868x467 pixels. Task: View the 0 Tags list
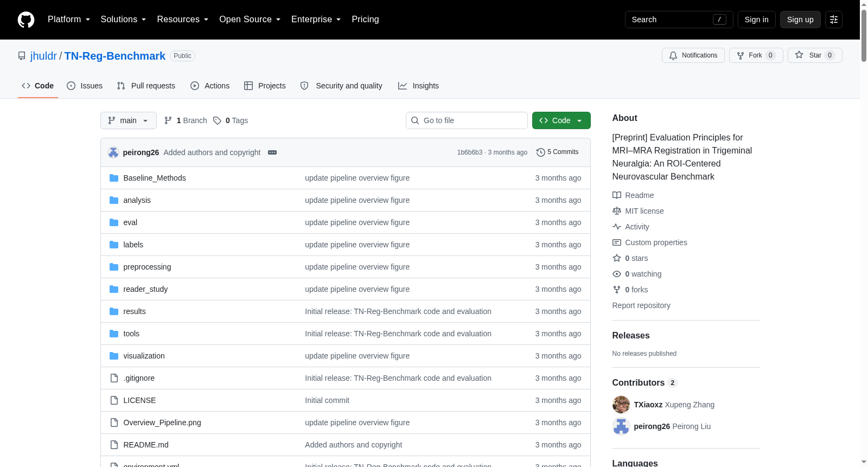click(x=231, y=120)
